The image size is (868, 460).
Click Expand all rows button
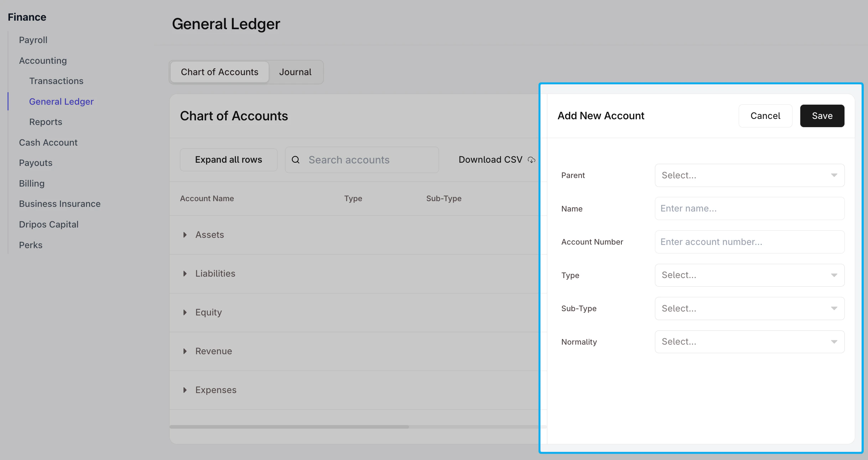tap(229, 160)
